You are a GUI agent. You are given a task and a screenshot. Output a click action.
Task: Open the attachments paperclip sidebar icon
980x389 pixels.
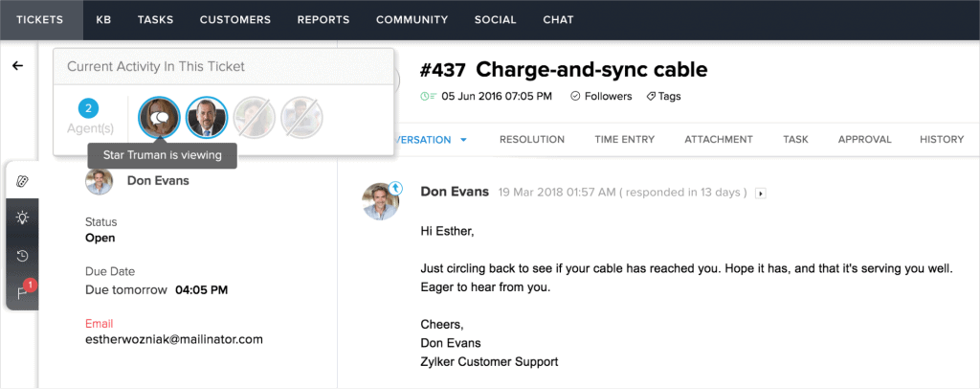pyautogui.click(x=22, y=181)
